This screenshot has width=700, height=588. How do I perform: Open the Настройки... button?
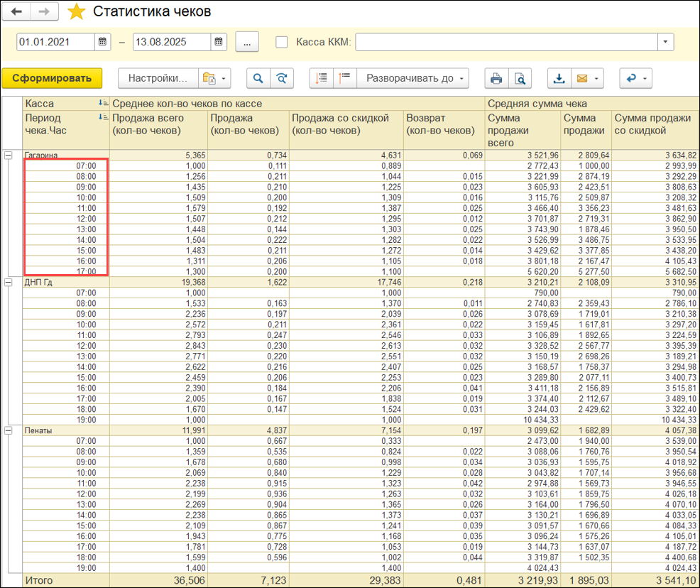tap(158, 78)
